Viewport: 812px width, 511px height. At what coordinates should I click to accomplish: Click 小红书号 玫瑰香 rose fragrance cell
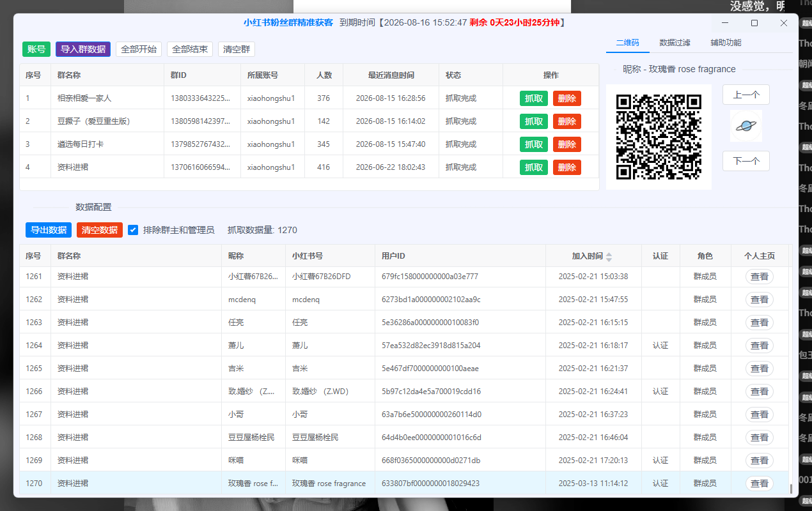pyautogui.click(x=329, y=484)
